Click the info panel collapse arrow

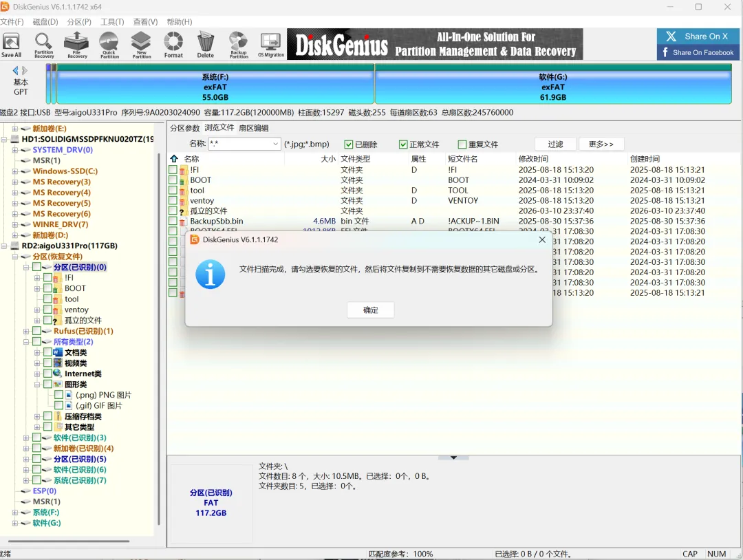[453, 457]
